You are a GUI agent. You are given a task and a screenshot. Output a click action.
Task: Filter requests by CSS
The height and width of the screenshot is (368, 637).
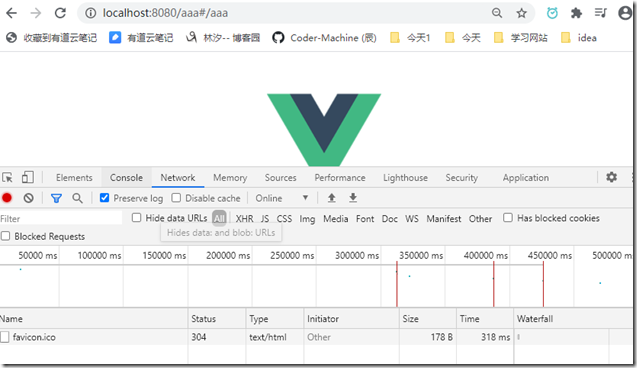[284, 219]
